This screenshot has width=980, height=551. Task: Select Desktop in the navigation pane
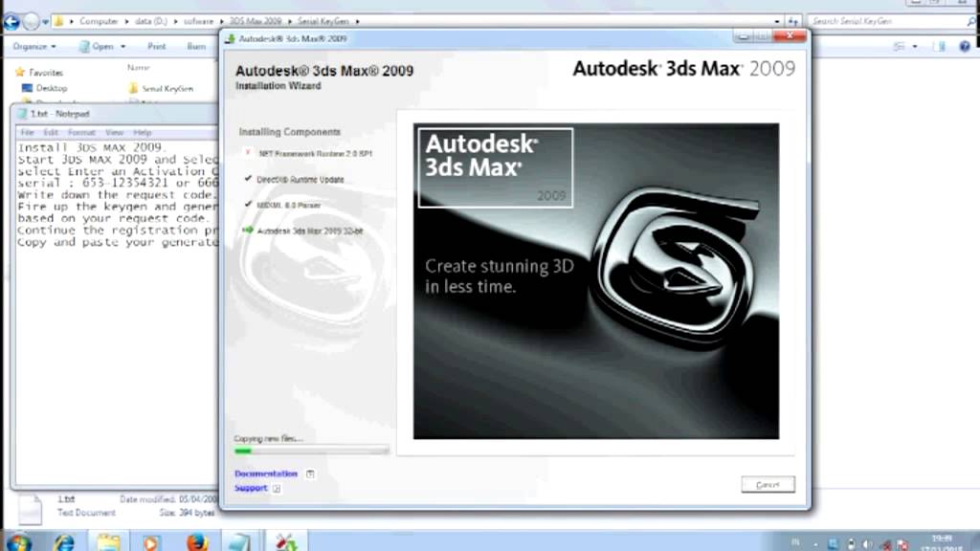[x=52, y=88]
